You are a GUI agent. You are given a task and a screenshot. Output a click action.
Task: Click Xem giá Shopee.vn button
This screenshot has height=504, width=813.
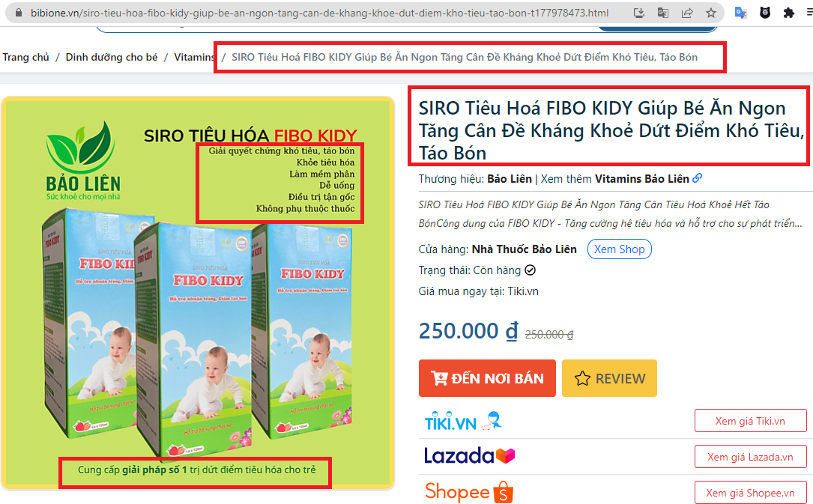750,493
